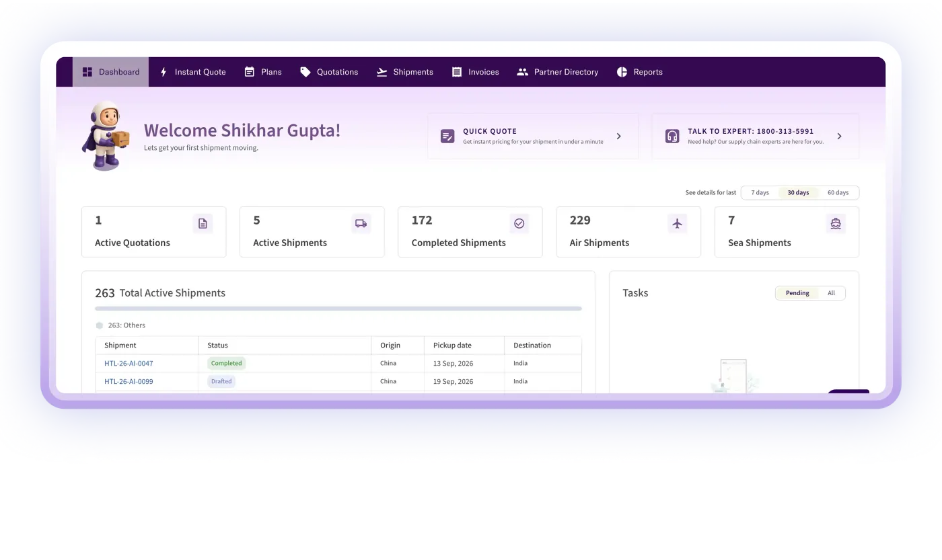Click the Partner Directory people icon

522,72
